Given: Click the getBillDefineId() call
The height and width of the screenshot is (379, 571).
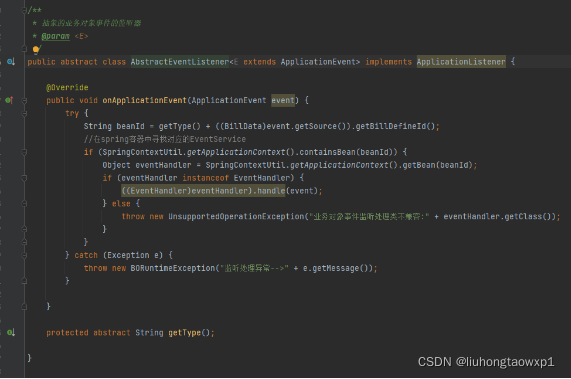Looking at the screenshot, I should point(395,126).
